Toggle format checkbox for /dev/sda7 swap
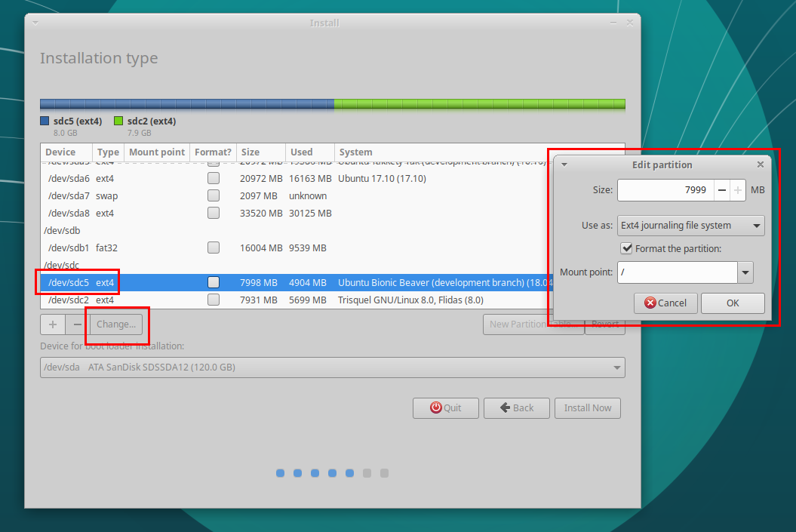Screen dimensions: 796x532 coord(214,195)
